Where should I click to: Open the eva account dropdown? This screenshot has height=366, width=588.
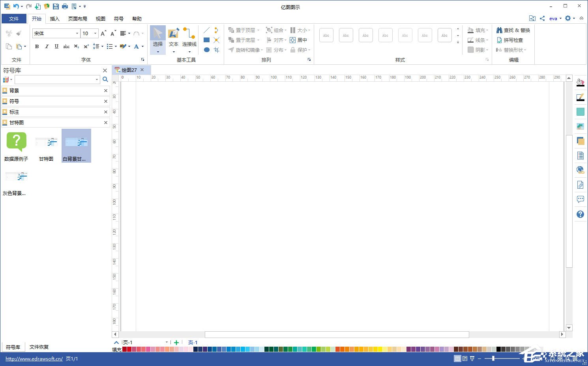click(x=555, y=18)
